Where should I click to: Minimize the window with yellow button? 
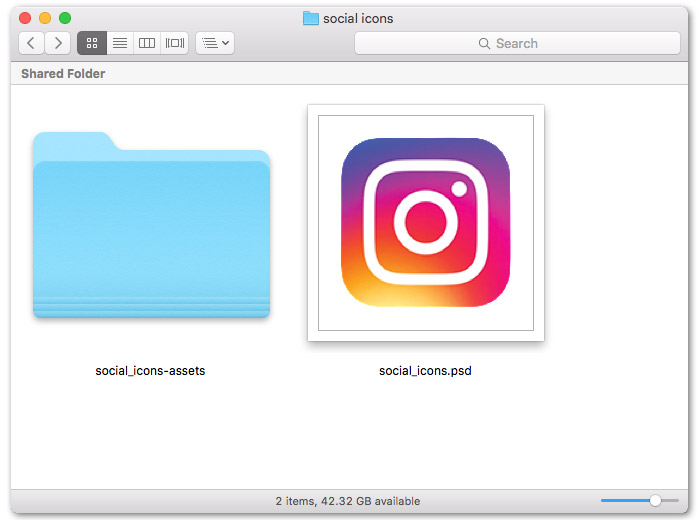pos(45,18)
